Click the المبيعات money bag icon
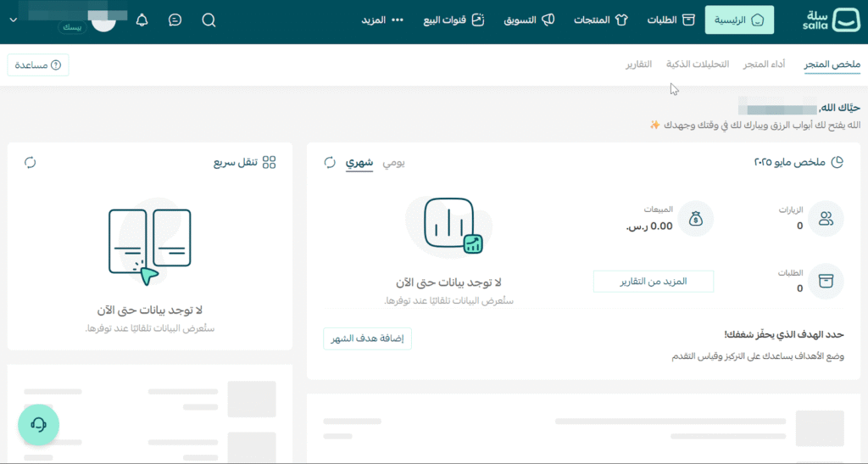Screen dimensions: 868x464 pos(696,219)
